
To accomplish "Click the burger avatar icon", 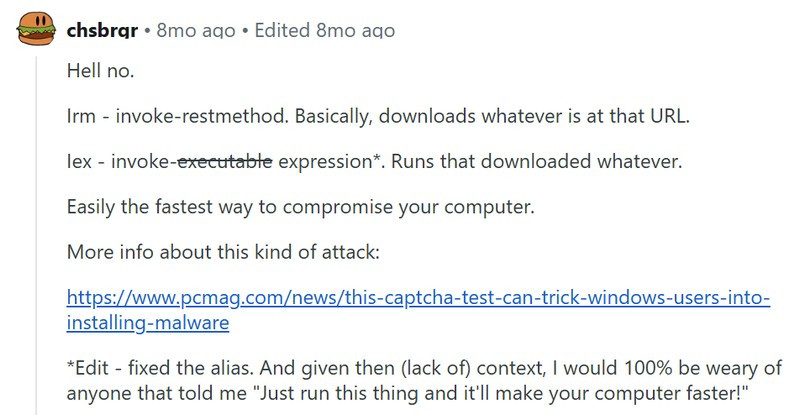I will tap(36, 30).
